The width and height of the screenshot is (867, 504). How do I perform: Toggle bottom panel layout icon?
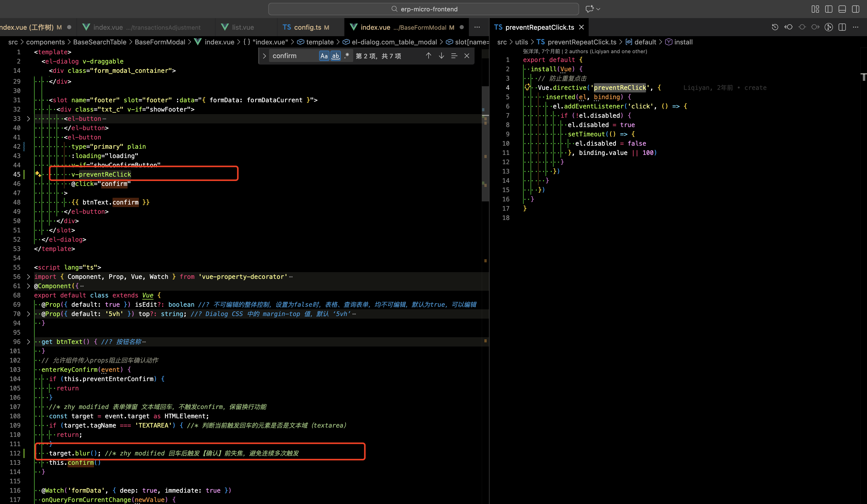coord(842,9)
